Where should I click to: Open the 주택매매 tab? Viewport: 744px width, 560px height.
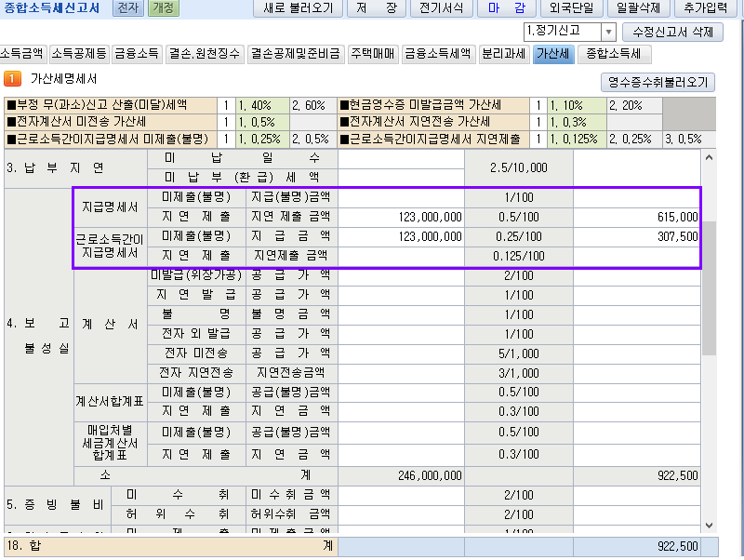pos(373,54)
